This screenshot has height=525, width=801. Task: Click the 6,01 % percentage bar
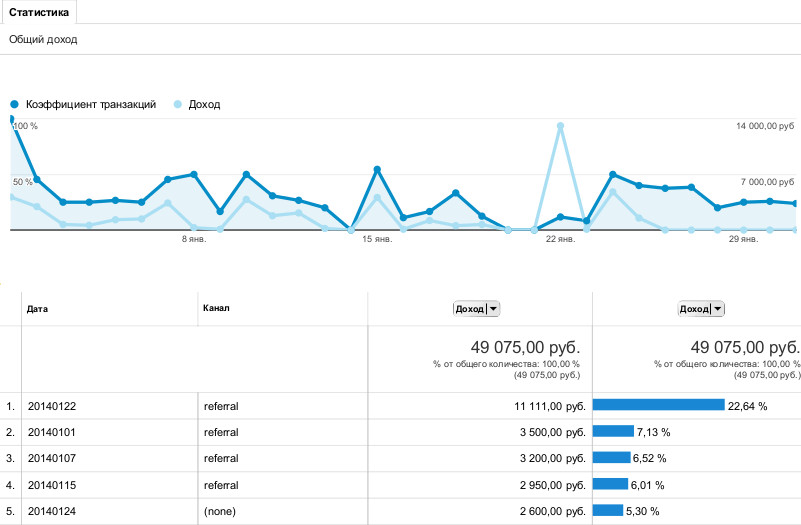tap(610, 484)
